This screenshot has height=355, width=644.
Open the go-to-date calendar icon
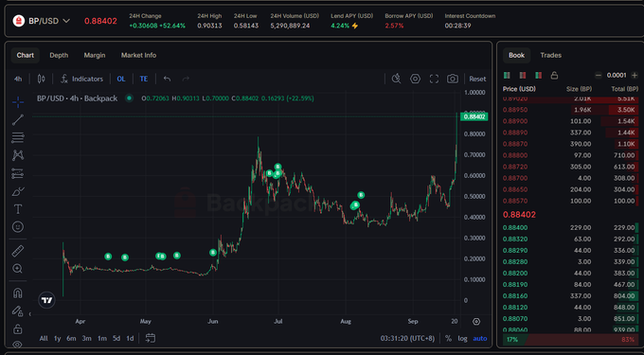point(151,338)
